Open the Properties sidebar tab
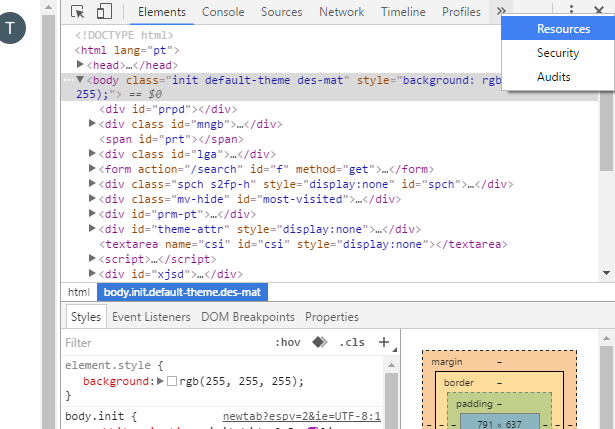This screenshot has width=615, height=429. pos(332,317)
